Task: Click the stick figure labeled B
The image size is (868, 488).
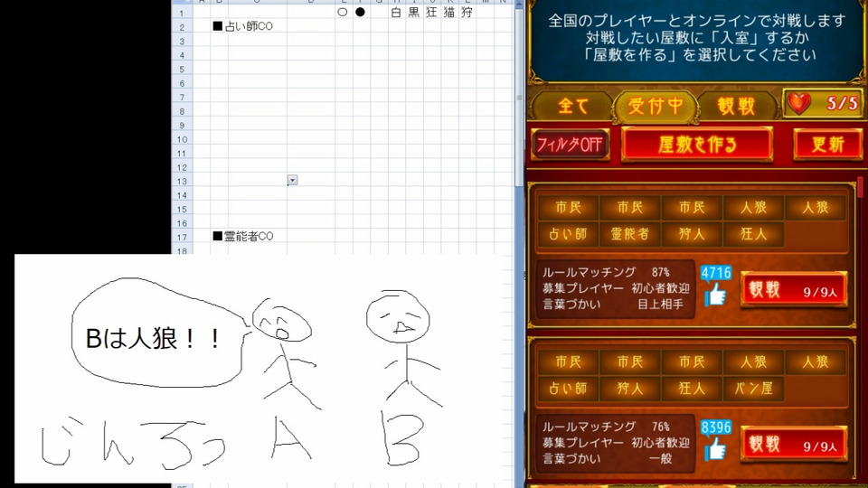Action: point(403,349)
